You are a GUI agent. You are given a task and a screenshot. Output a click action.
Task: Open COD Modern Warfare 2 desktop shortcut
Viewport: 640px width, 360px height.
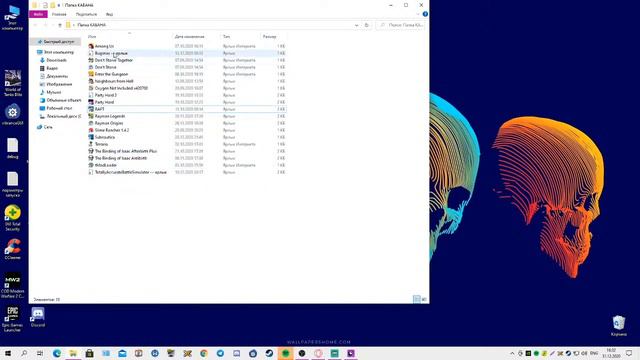13,285
